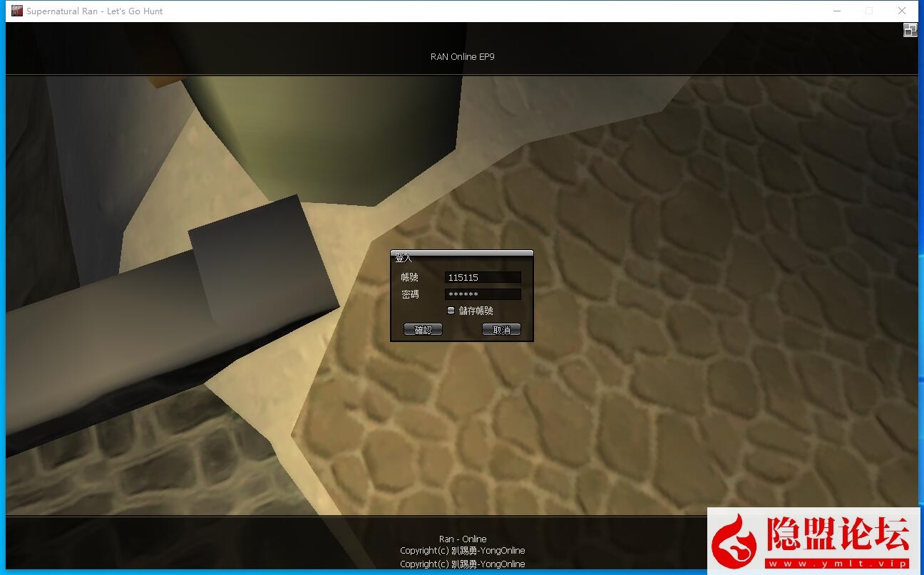Image resolution: width=924 pixels, height=575 pixels.
Task: Focus the 帳號 account field showing 115115
Action: click(x=483, y=277)
